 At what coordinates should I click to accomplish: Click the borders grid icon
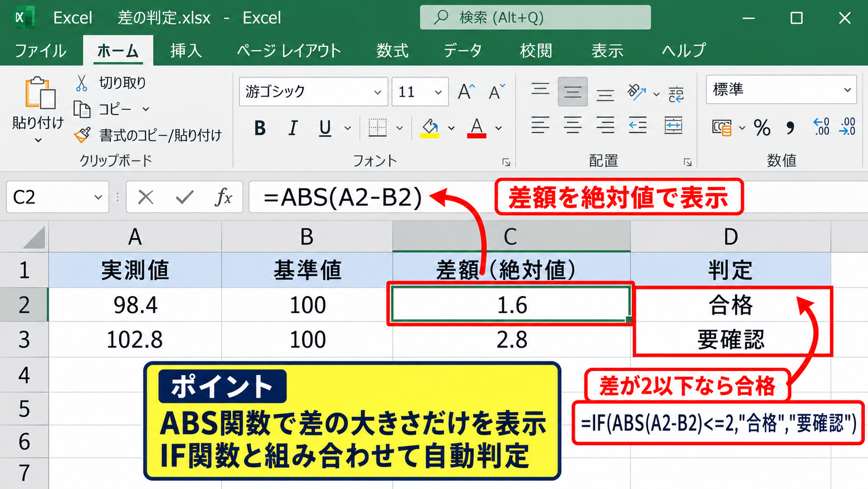coord(377,127)
